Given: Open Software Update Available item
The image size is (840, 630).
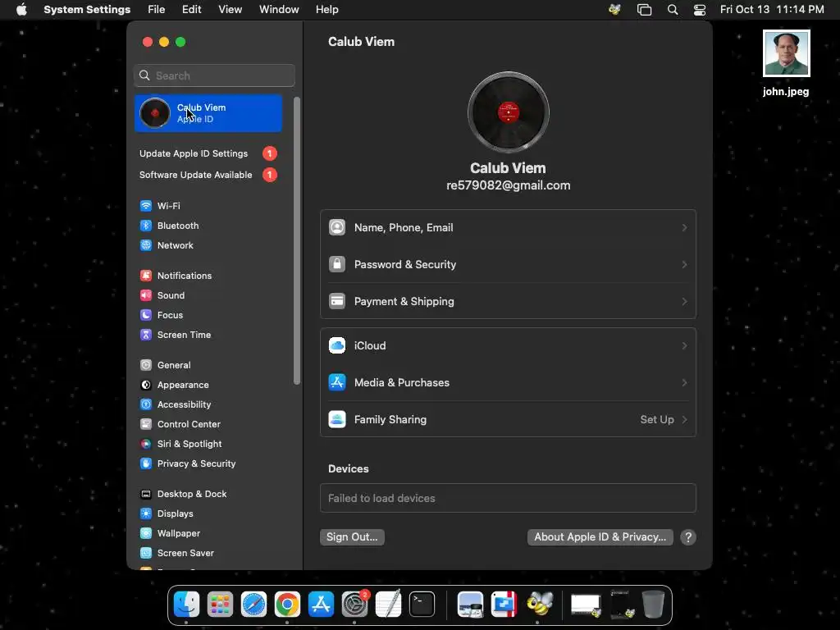Looking at the screenshot, I should (208, 175).
